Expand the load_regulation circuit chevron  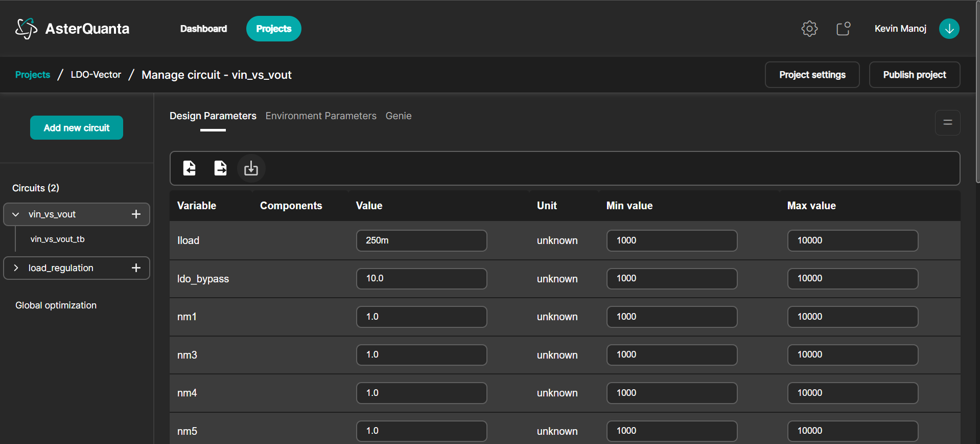pyautogui.click(x=16, y=268)
